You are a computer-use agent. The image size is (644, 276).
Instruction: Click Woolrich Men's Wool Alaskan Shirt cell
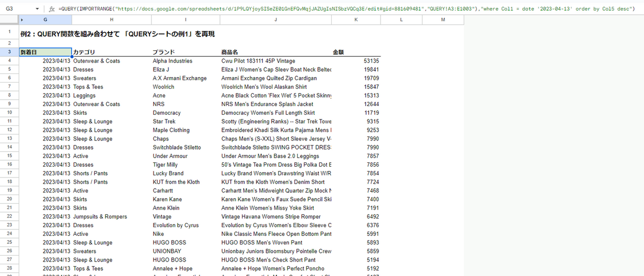click(275, 87)
